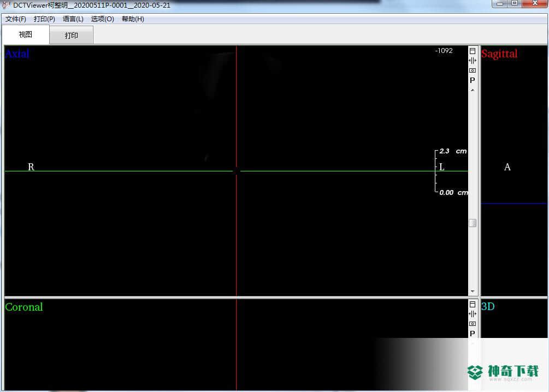Click the 2.3 cm scale label
Screen dimensions: 549x392
coord(453,151)
